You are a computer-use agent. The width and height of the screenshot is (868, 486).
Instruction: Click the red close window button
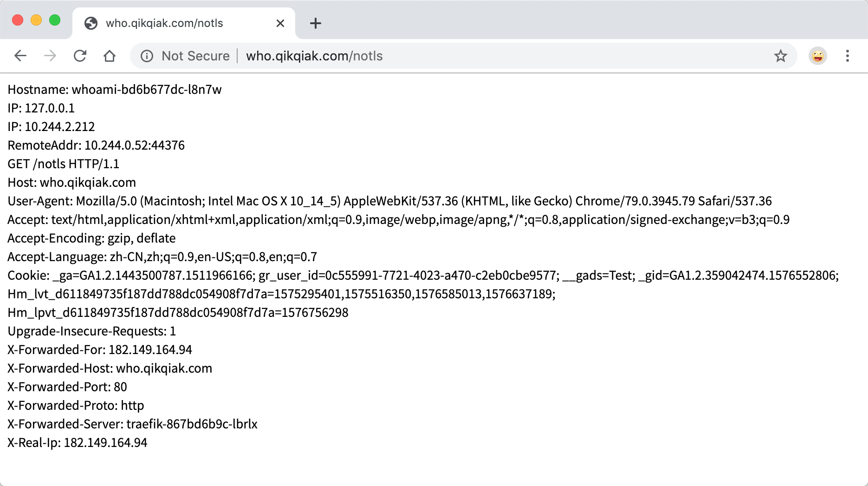(18, 20)
